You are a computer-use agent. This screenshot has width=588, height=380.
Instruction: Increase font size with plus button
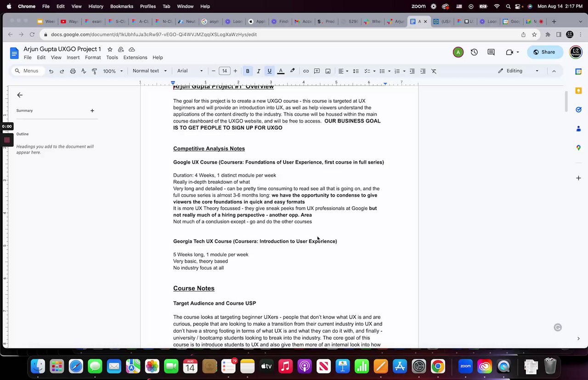236,71
